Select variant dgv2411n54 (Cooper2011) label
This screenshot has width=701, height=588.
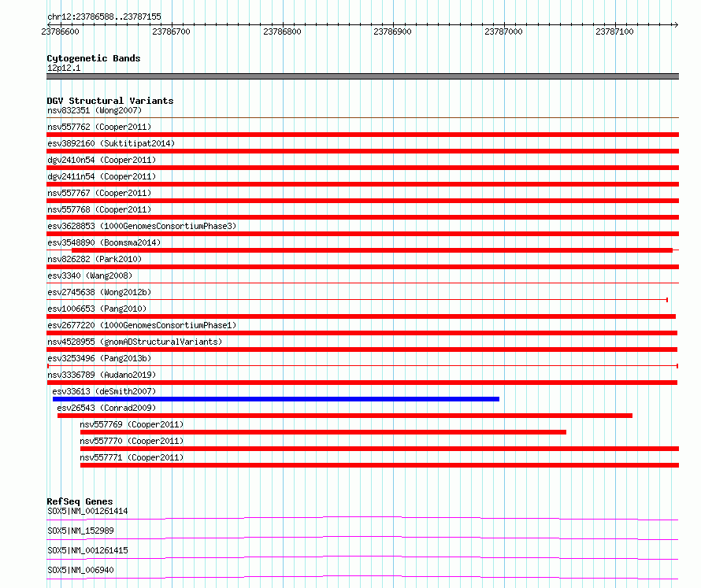102,176
